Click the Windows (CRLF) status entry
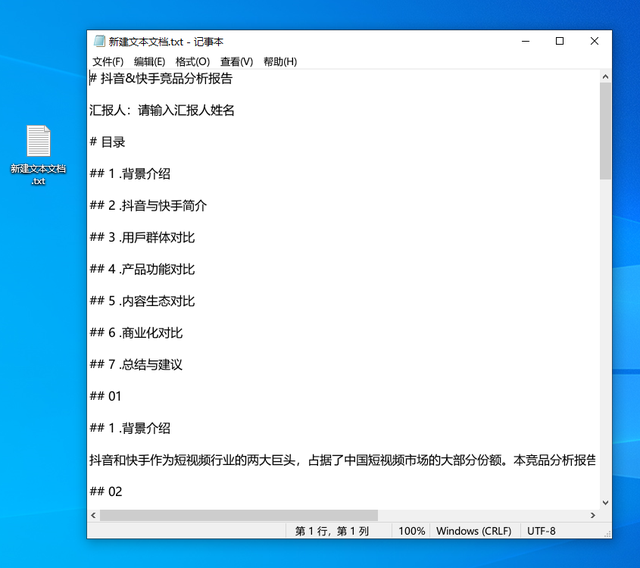 click(473, 531)
